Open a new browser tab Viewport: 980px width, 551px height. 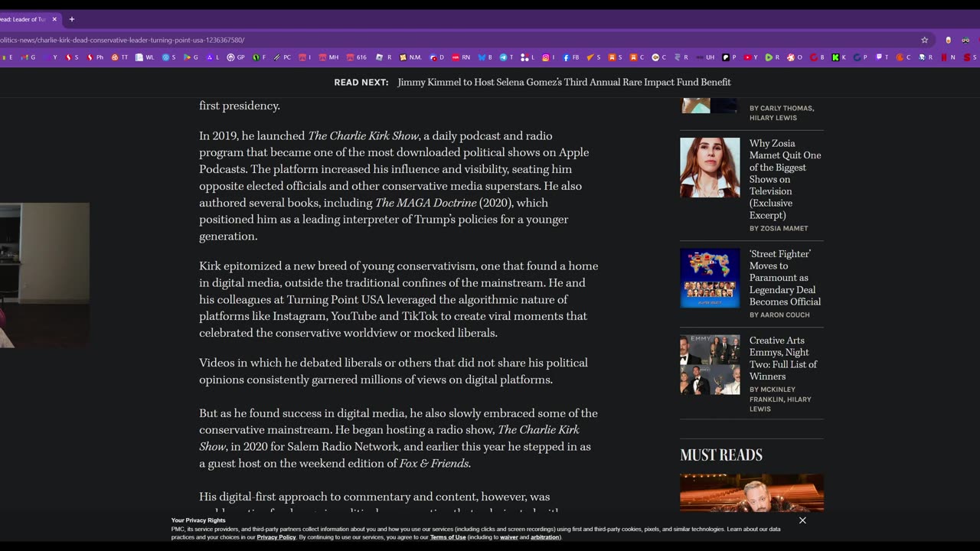point(72,19)
